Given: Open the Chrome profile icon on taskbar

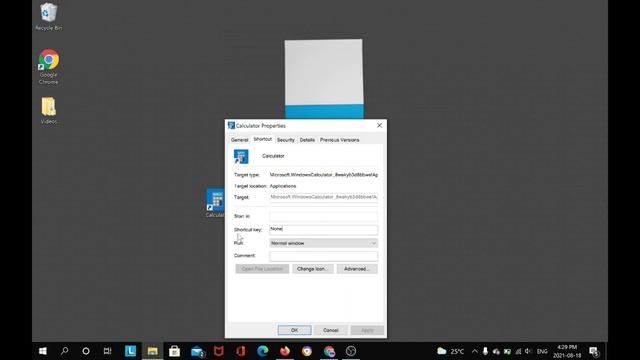Looking at the screenshot, I should coord(329,351).
